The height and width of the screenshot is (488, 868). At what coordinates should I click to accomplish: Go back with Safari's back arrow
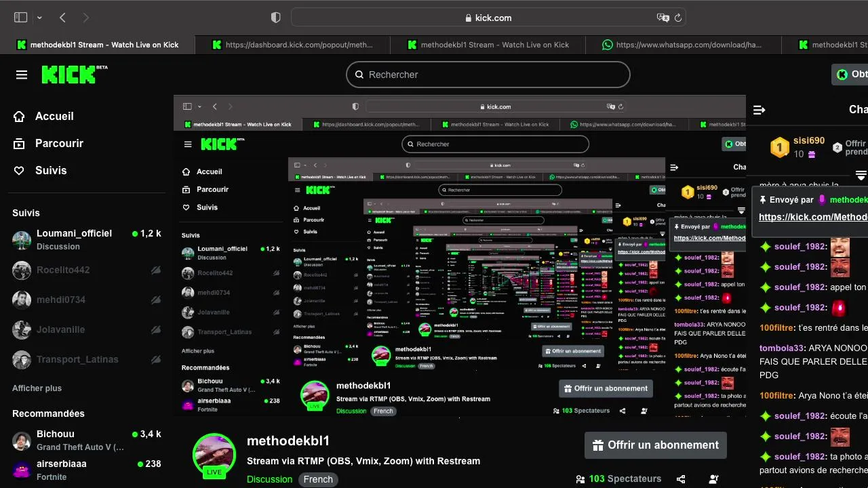[62, 18]
